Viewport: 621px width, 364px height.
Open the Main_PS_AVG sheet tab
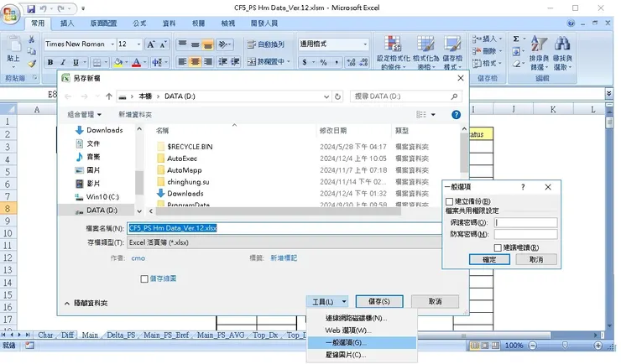coord(221,335)
